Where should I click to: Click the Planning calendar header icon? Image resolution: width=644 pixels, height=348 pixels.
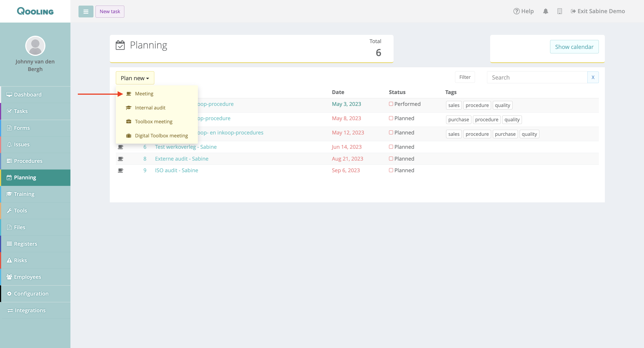click(x=120, y=45)
